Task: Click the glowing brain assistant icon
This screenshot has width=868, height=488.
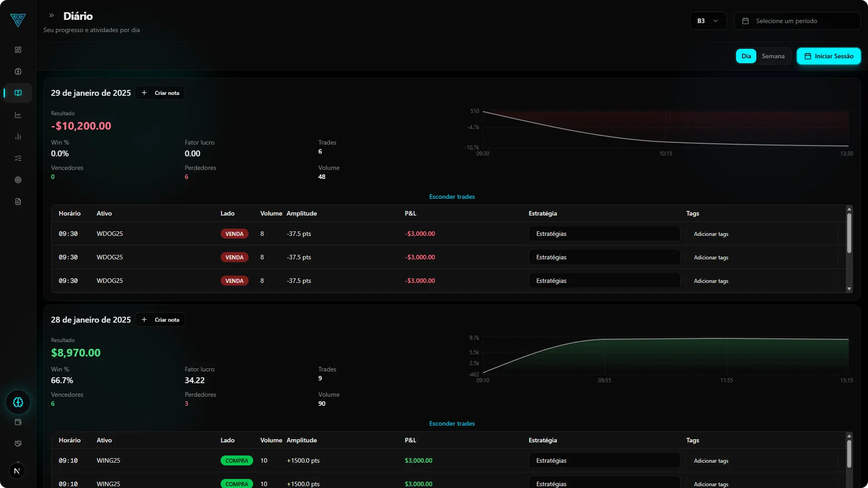Action: coord(18,402)
